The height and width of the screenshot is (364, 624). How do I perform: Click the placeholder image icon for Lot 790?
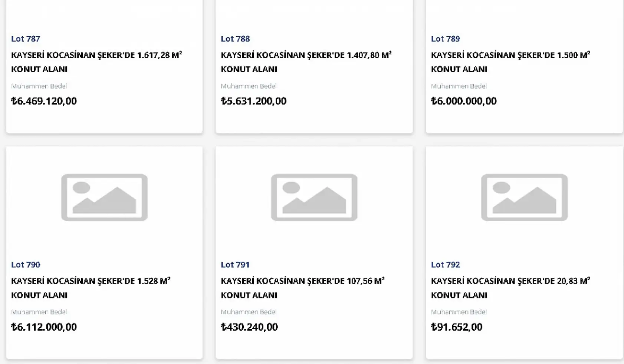104,198
